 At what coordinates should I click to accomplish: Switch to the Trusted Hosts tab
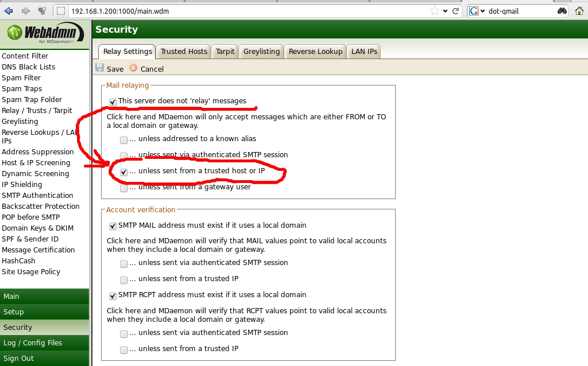click(184, 52)
